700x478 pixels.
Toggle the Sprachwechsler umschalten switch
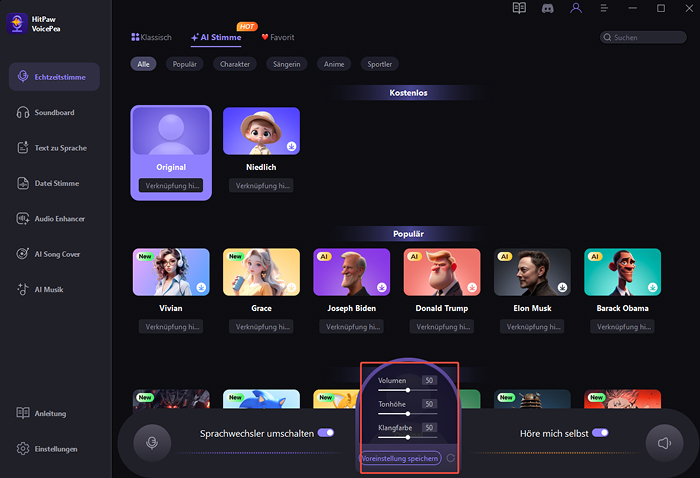click(325, 433)
